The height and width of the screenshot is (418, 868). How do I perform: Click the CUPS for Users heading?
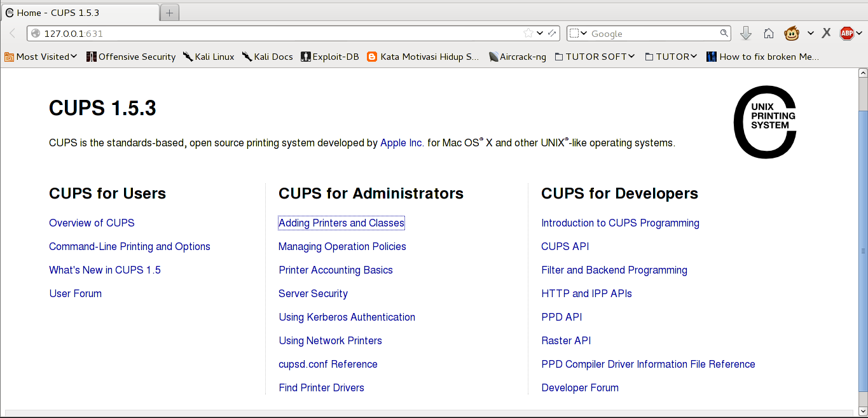107,193
